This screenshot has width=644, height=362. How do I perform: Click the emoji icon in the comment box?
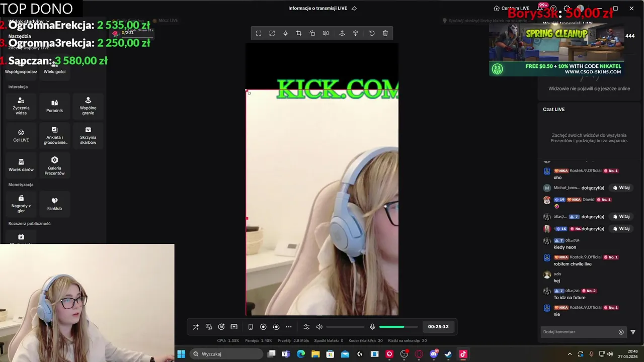[621, 332]
